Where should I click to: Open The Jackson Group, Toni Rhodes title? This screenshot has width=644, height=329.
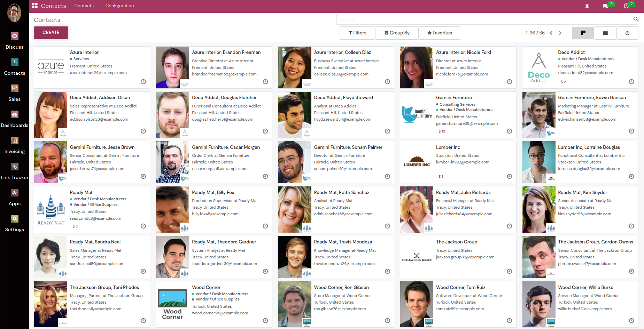click(x=104, y=288)
